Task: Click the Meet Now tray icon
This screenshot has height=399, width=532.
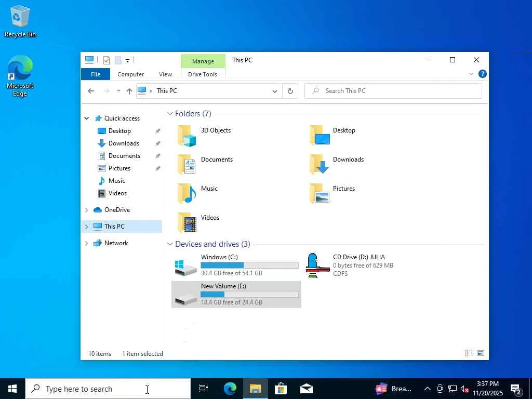Action: (440, 389)
